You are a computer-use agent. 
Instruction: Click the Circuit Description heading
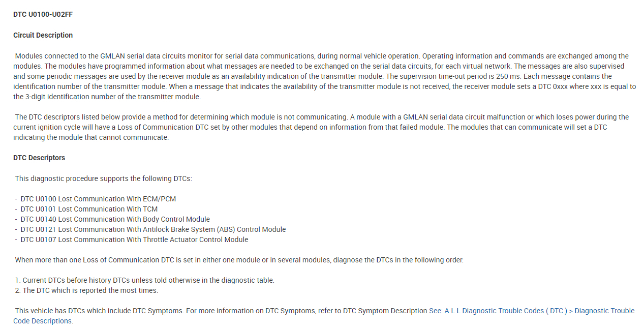(x=43, y=35)
